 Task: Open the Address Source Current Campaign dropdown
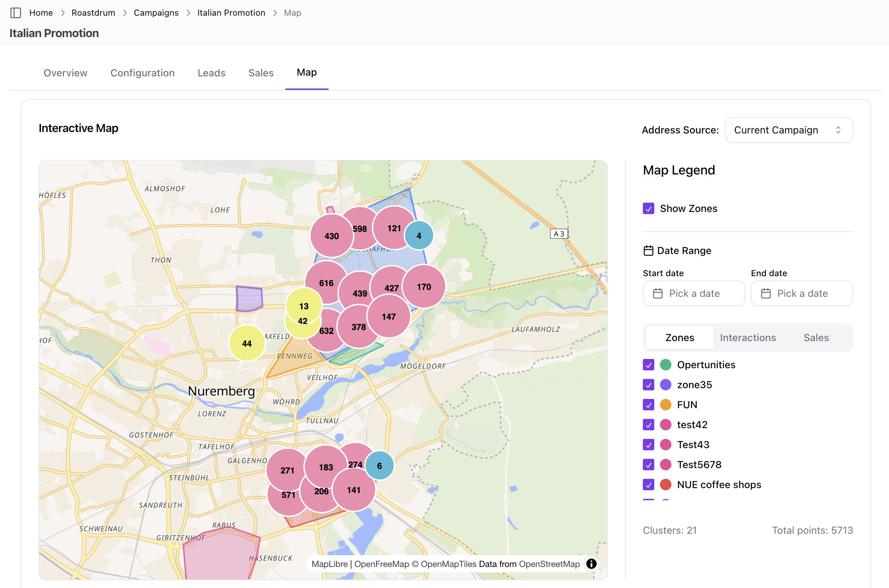point(788,130)
